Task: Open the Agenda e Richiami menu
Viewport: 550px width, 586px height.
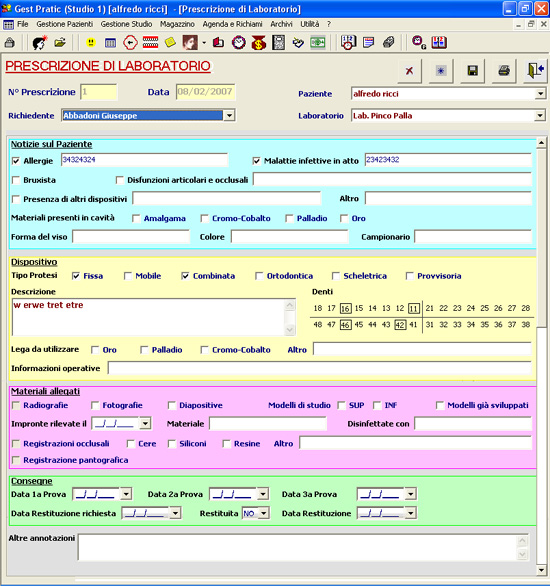Action: [232, 24]
